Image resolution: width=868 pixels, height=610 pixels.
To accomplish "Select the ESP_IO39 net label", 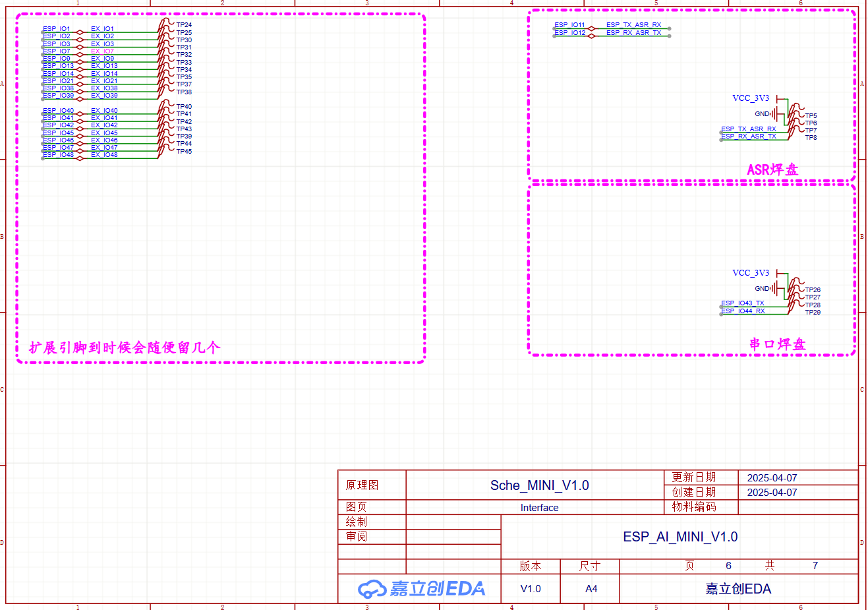I will (x=59, y=96).
